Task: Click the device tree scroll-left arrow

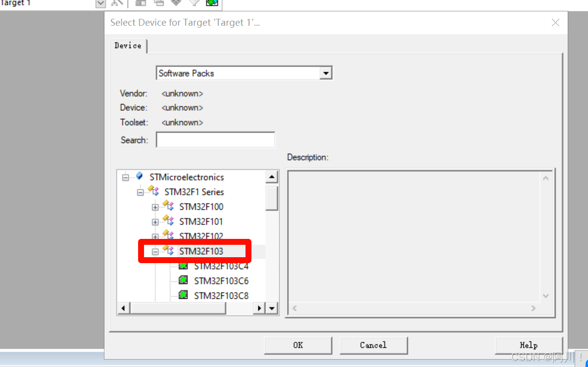Action: (123, 309)
